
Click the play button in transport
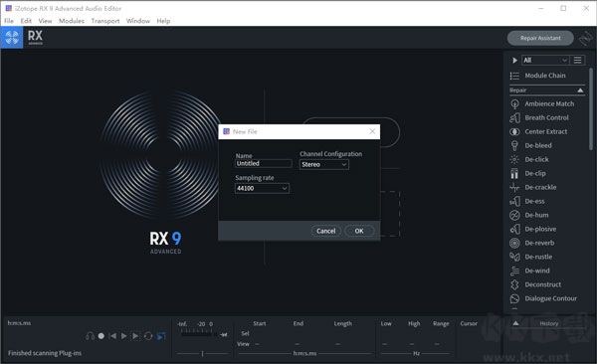(x=123, y=336)
